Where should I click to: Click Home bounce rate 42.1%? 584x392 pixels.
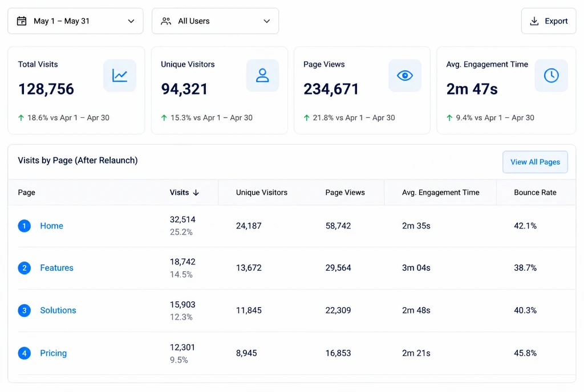click(525, 226)
